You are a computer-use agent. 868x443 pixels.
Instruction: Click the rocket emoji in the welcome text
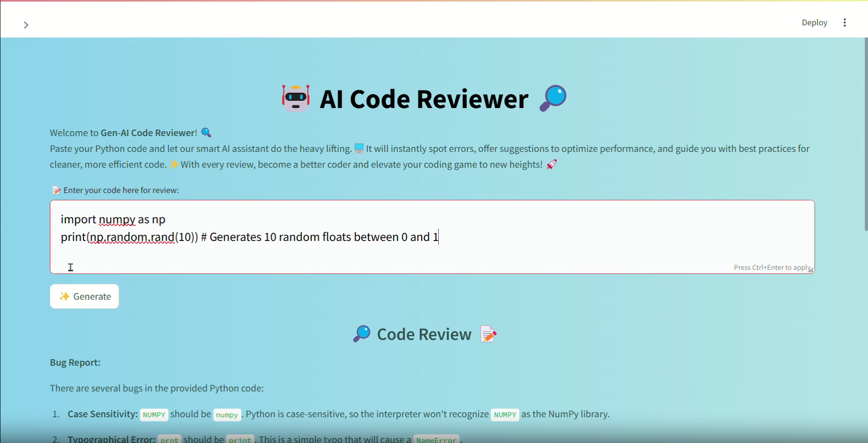click(551, 165)
